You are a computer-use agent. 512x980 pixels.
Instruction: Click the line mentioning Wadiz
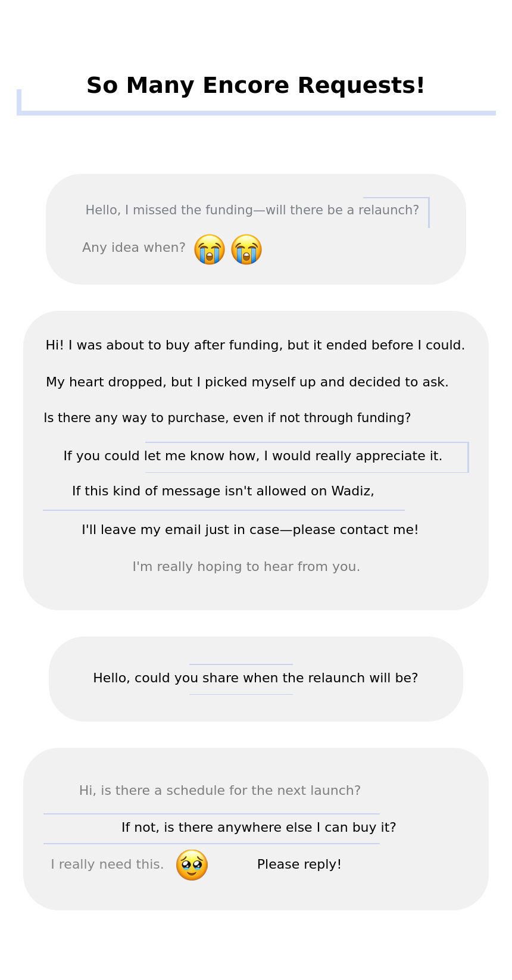[223, 491]
